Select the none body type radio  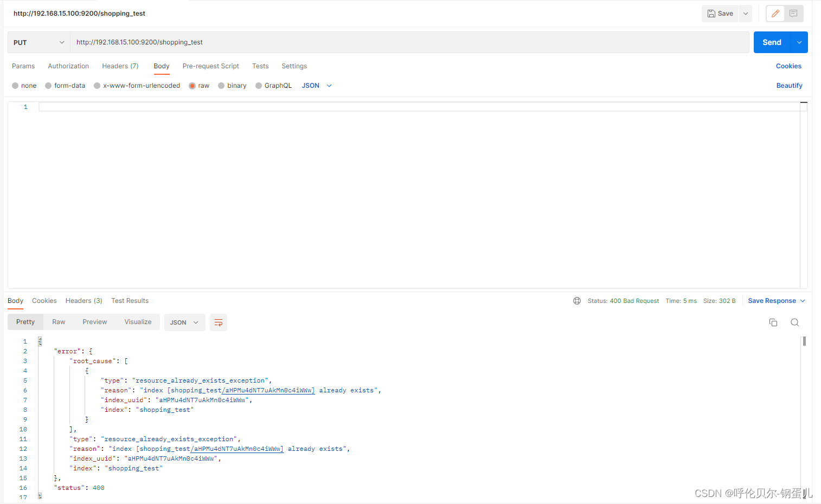click(x=15, y=86)
